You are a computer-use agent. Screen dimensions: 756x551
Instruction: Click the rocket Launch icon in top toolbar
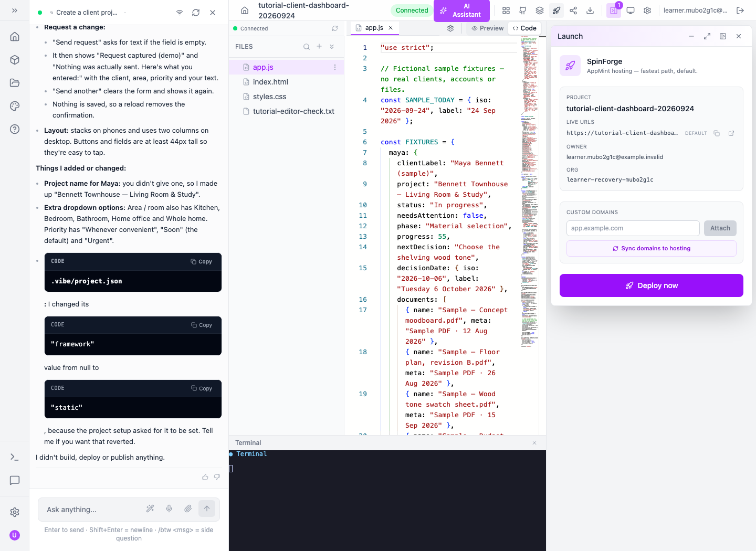pyautogui.click(x=556, y=10)
